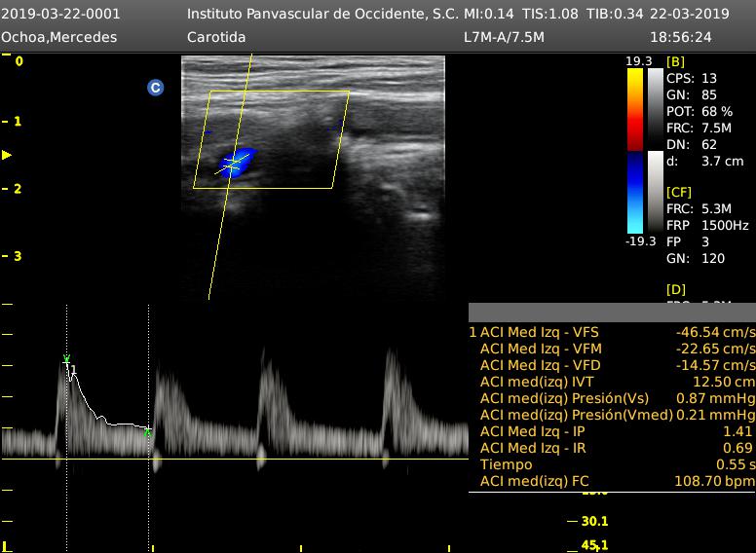Click the gray measurement panel header bar

pos(613,313)
